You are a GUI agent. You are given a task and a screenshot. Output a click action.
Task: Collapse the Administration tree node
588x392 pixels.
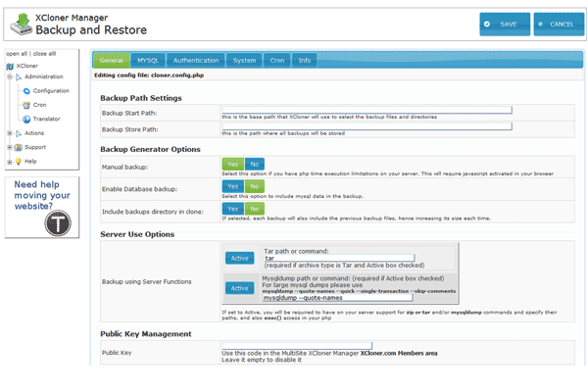pos(8,76)
